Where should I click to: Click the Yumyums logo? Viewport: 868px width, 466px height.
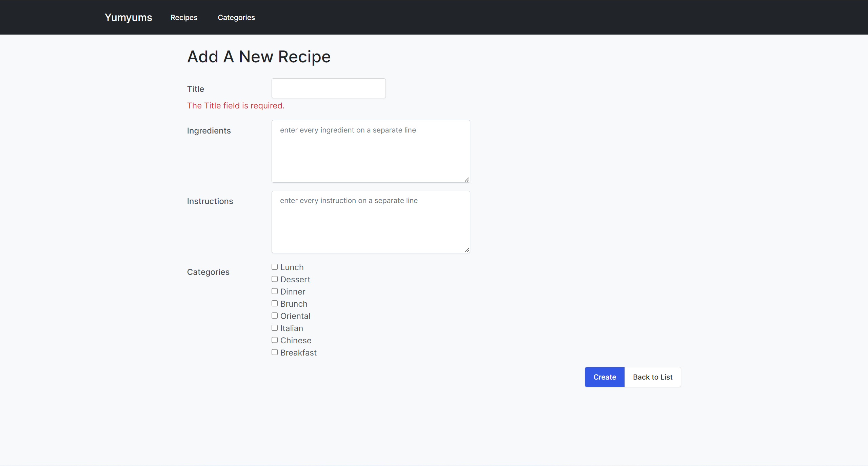(x=128, y=17)
